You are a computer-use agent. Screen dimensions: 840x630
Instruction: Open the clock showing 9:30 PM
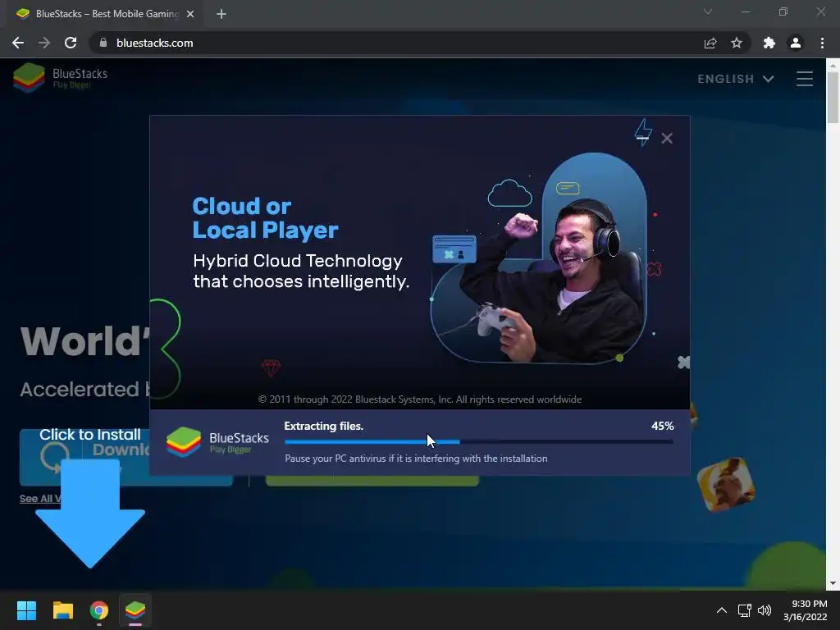tap(806, 610)
